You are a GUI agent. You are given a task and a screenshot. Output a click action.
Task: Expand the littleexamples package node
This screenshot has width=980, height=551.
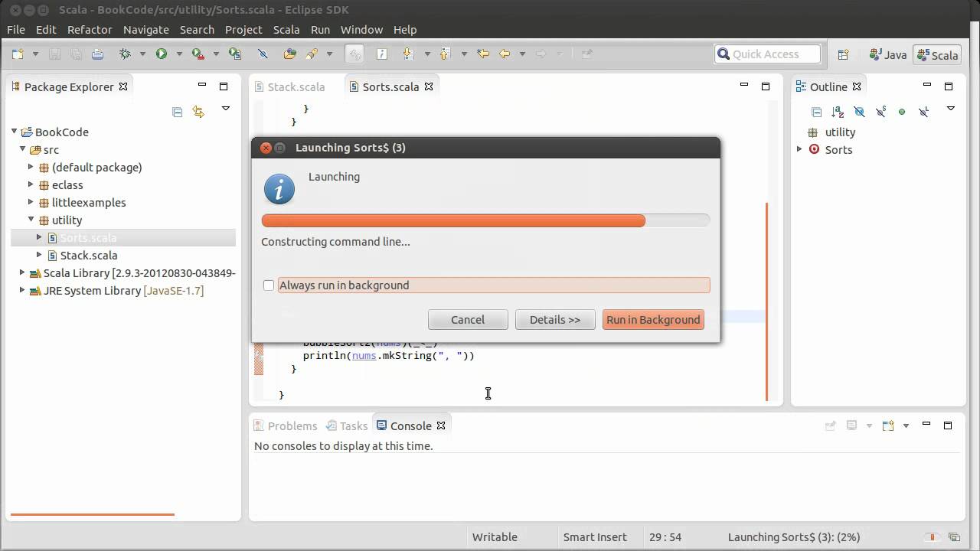(31, 202)
